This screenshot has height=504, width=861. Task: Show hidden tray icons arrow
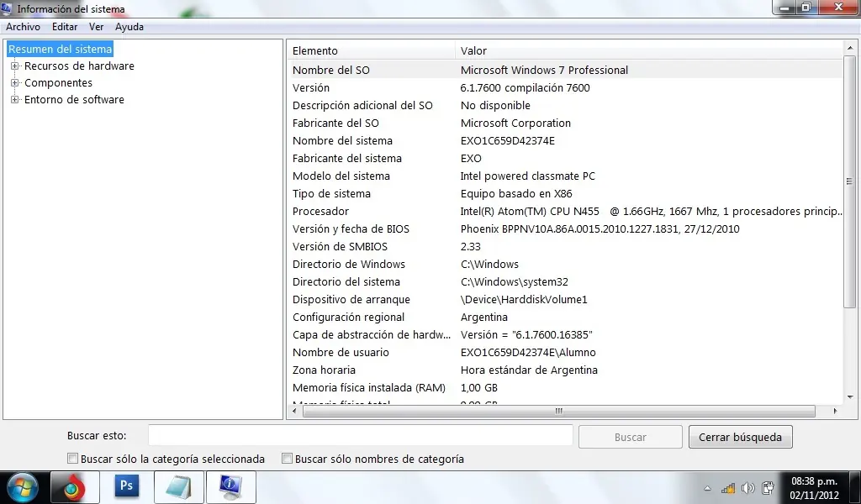point(708,488)
